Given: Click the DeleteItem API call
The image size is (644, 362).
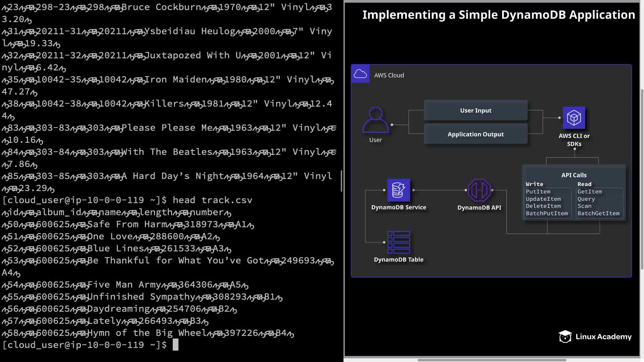Looking at the screenshot, I should click(543, 206).
